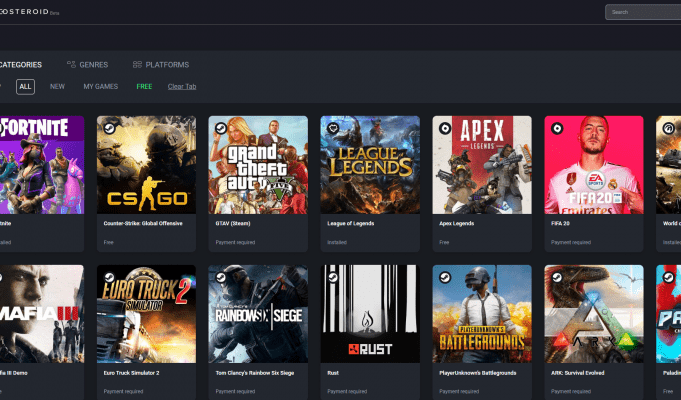Click the Boosteroid Beta logo
This screenshot has height=400, width=681.
click(29, 12)
